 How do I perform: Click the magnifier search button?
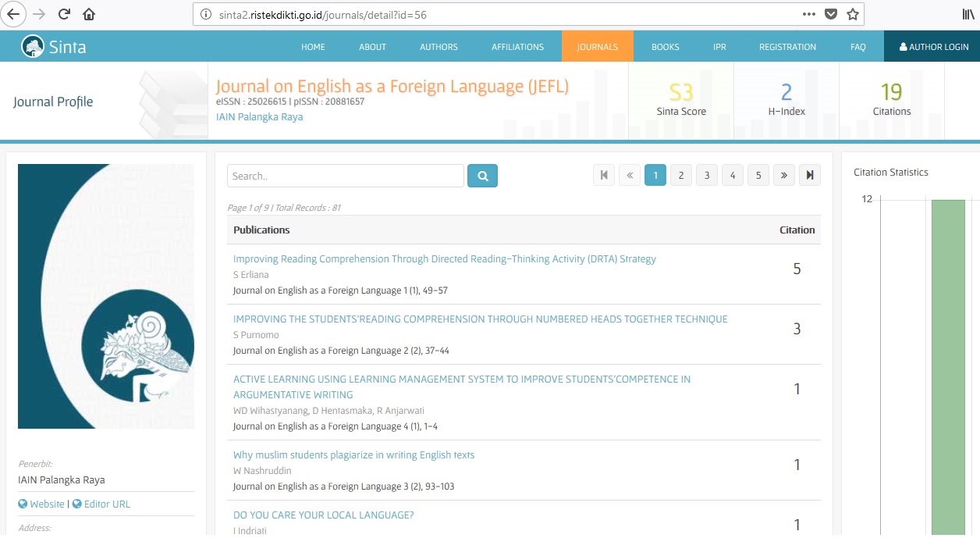[482, 176]
